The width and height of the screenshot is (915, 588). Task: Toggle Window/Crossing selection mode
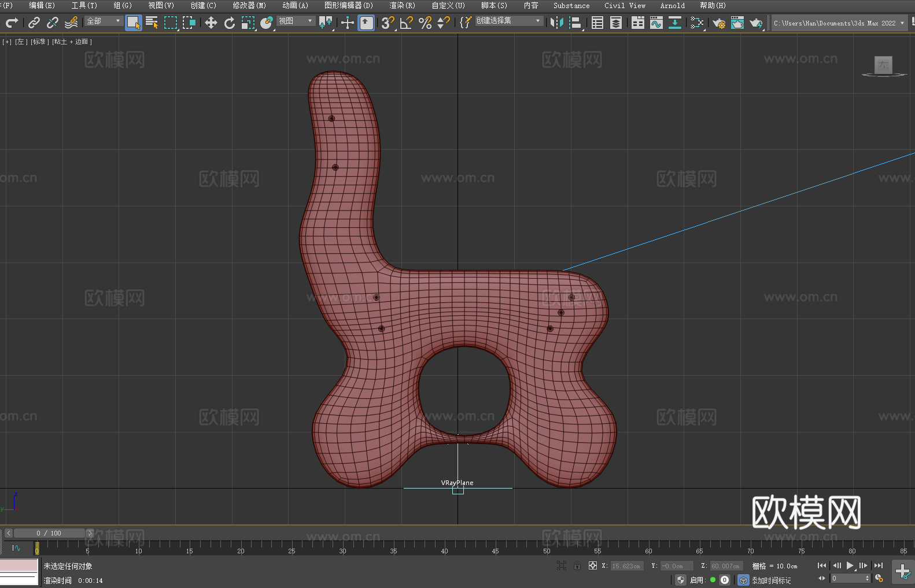(x=189, y=23)
